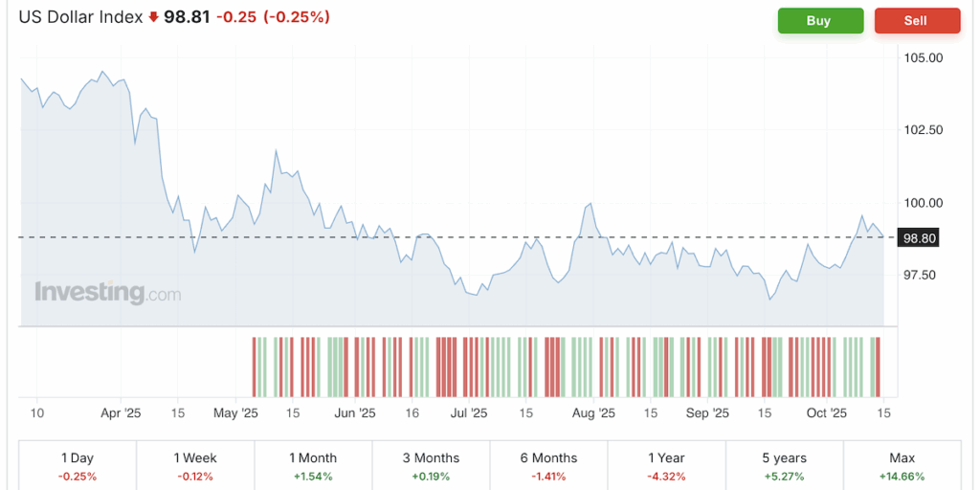Click the Aug '25 date axis label
Image resolution: width=980 pixels, height=490 pixels.
(x=593, y=413)
